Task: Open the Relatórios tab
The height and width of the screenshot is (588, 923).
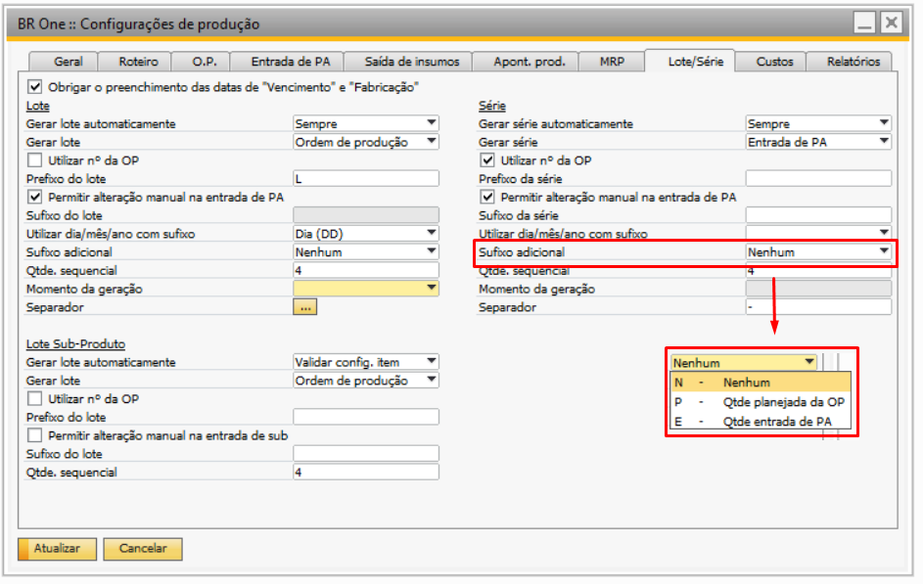Action: pos(853,62)
